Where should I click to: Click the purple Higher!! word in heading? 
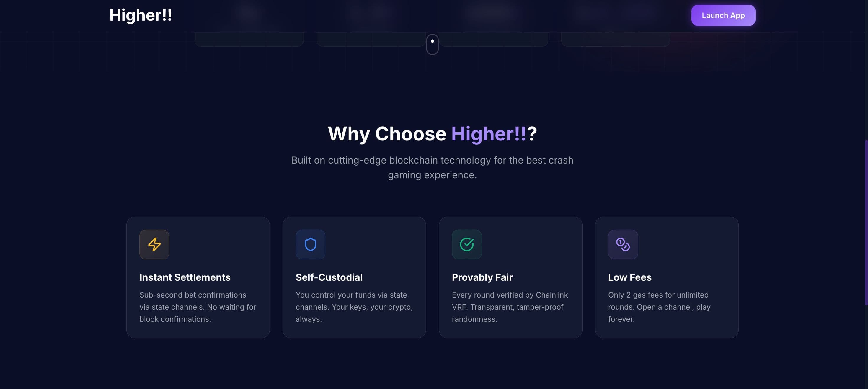point(488,134)
